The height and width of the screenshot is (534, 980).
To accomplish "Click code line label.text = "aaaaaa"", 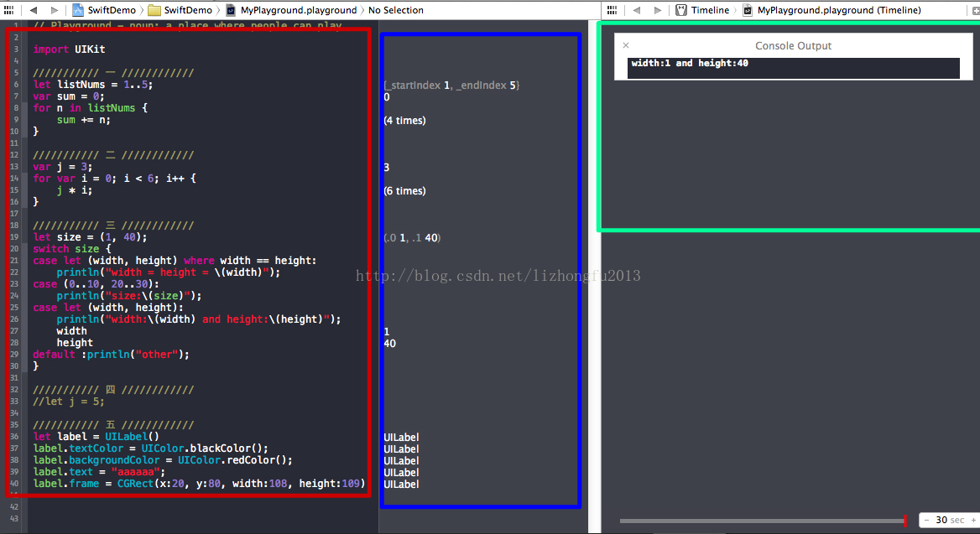I will click(x=99, y=471).
